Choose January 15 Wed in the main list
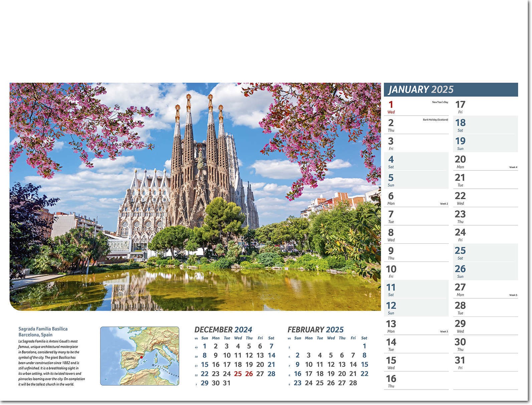Image resolution: width=532 pixels, height=405 pixels. point(416,363)
